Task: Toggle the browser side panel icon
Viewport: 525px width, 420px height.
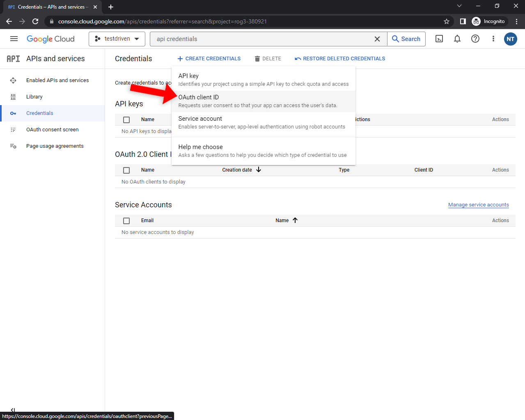Action: tap(463, 21)
